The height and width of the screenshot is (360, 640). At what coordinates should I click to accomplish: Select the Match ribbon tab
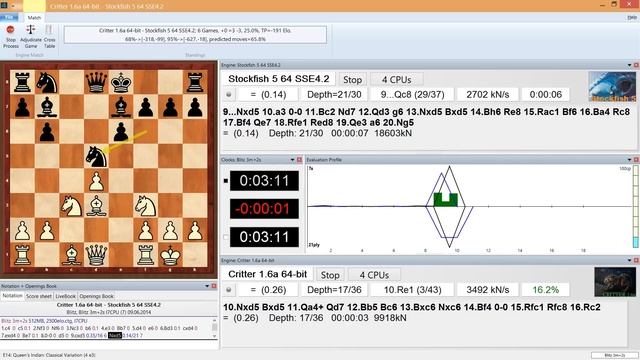pos(34,18)
